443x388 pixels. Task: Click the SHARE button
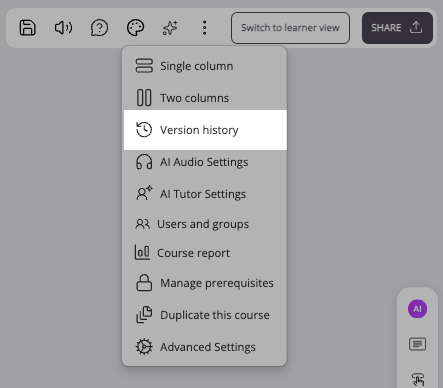tap(397, 28)
